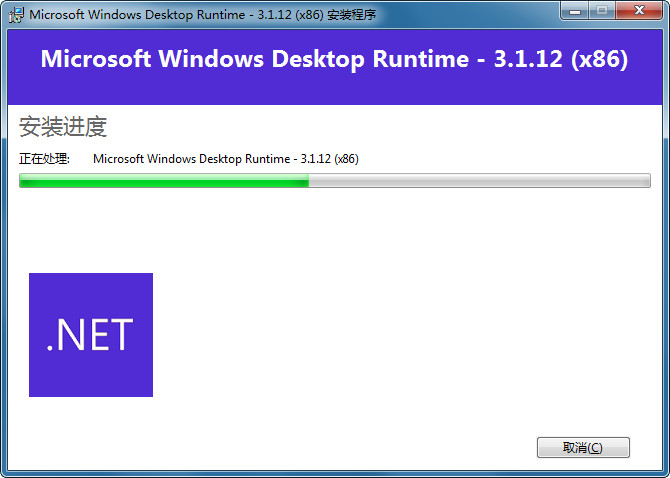Click the purple banner title text

335,59
